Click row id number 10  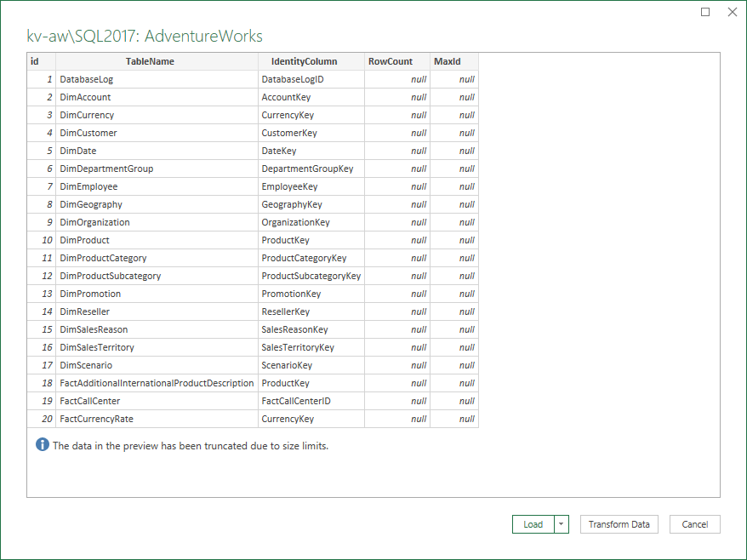click(x=42, y=240)
